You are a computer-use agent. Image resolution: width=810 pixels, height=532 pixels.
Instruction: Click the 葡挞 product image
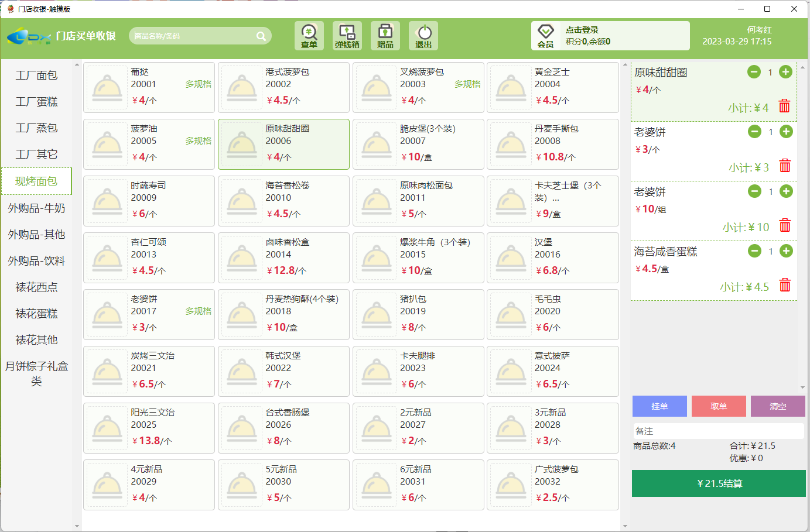pos(107,87)
